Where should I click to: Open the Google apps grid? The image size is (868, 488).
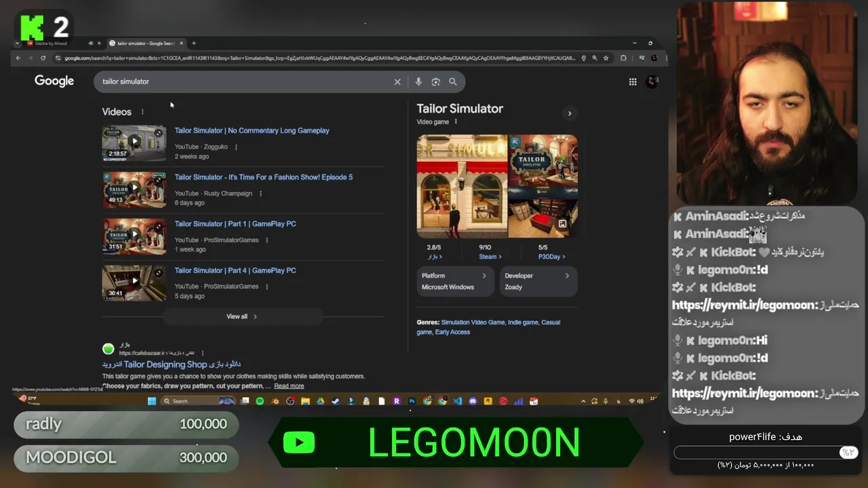pyautogui.click(x=633, y=82)
